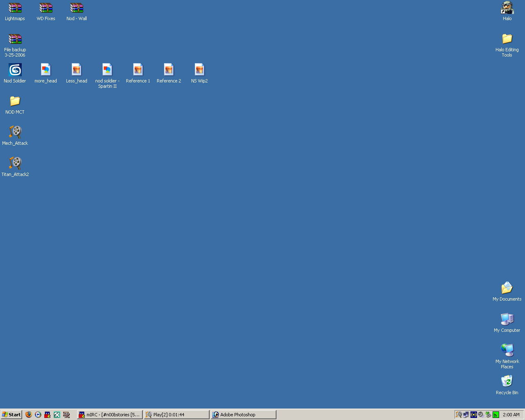The height and width of the screenshot is (420, 525).
Task: Select the more_head image file
Action: tap(46, 70)
